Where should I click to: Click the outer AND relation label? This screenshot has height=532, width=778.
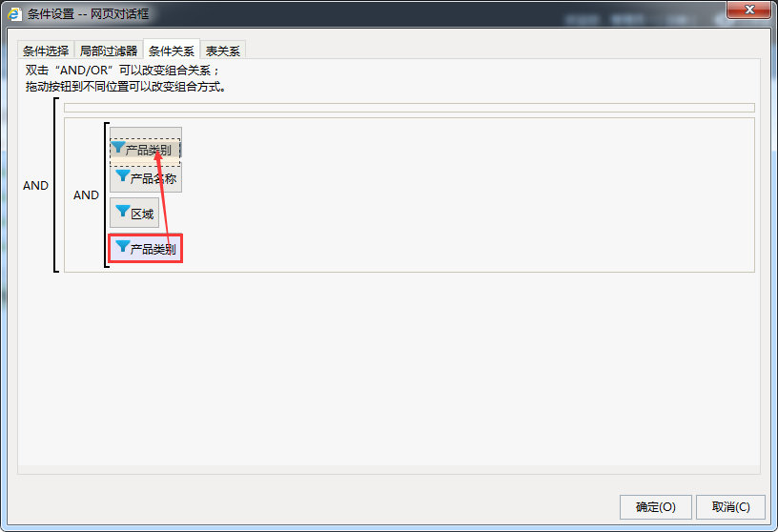point(35,186)
